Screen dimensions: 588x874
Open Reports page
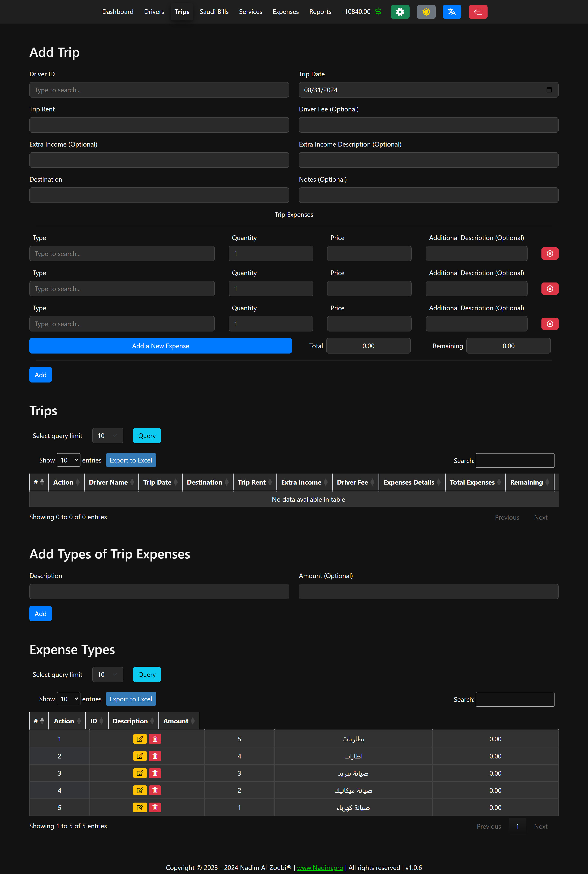[x=320, y=12]
